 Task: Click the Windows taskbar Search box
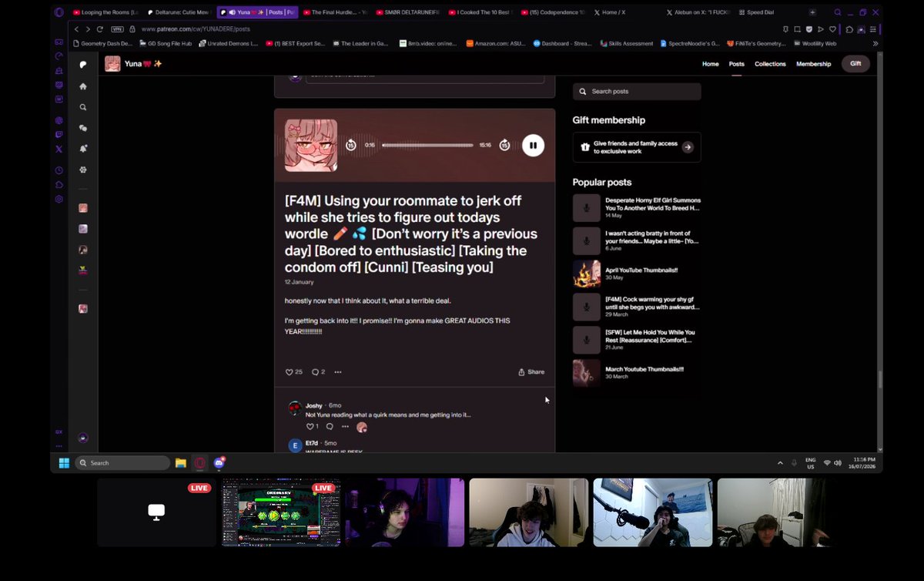pos(122,463)
